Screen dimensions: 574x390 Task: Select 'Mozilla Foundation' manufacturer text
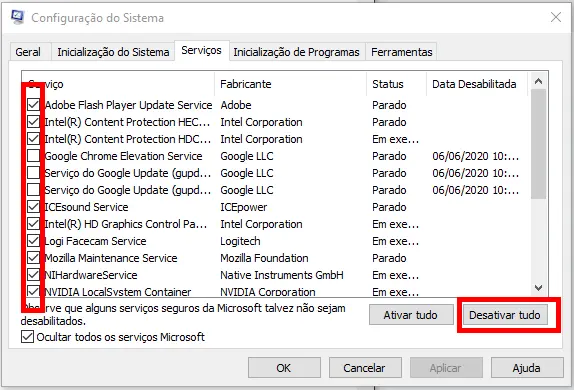(264, 258)
